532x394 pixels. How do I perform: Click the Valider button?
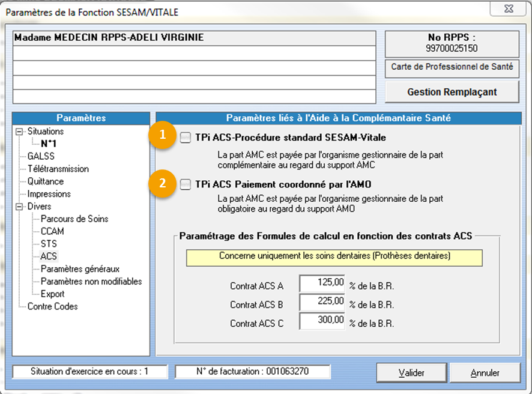click(411, 373)
